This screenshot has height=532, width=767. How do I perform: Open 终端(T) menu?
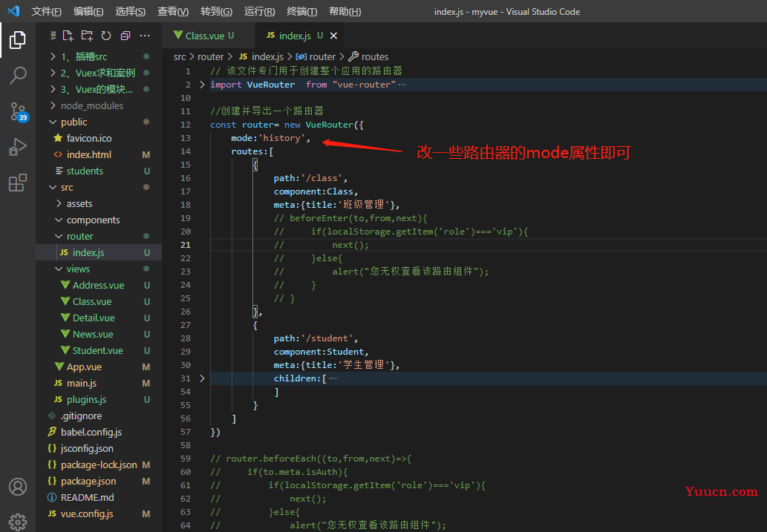pos(301,11)
